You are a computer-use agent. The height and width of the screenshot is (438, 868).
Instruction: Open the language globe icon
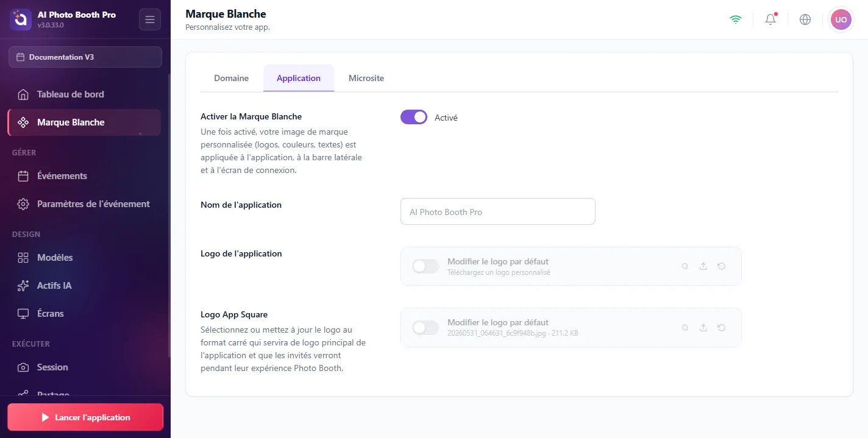pyautogui.click(x=805, y=19)
